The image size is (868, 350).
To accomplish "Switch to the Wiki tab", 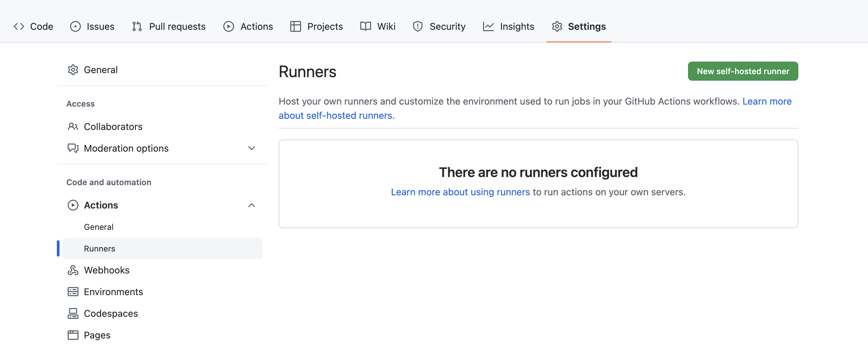I will (x=378, y=26).
